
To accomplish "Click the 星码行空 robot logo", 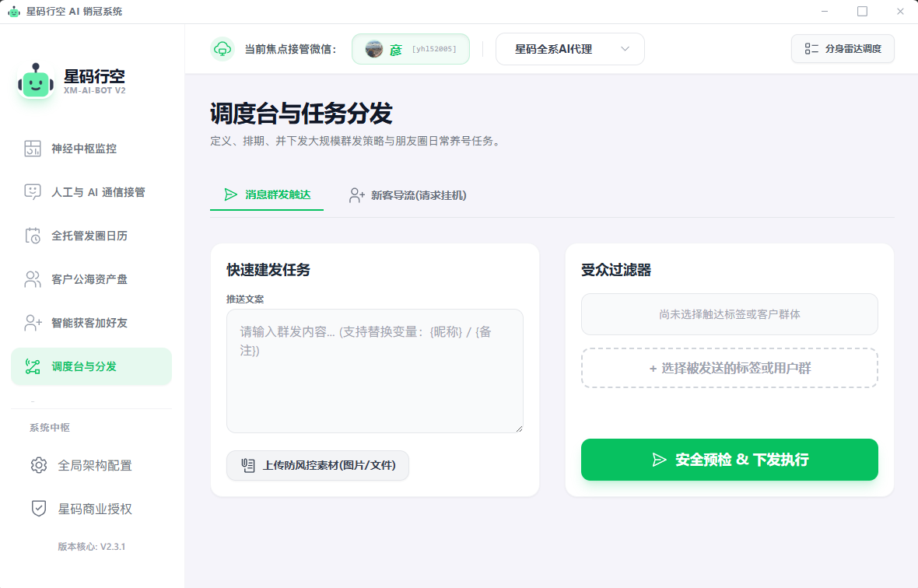I will tap(34, 81).
